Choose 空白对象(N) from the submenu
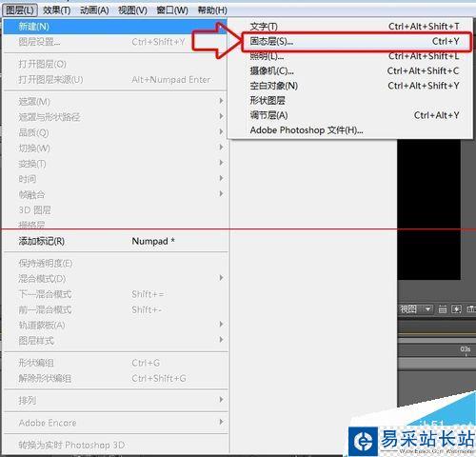The height and width of the screenshot is (457, 476). [350, 86]
